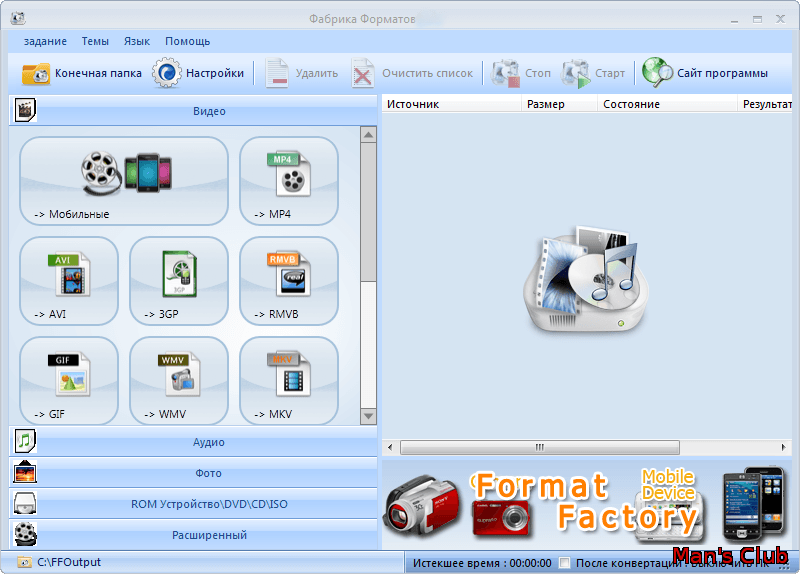Choose the MKV conversion tile
This screenshot has width=800, height=574.
289,381
